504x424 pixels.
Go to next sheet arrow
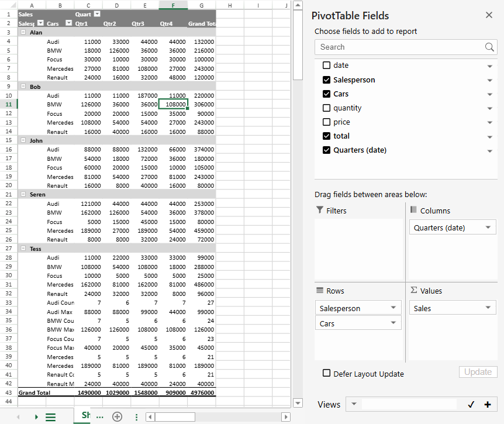[36, 417]
